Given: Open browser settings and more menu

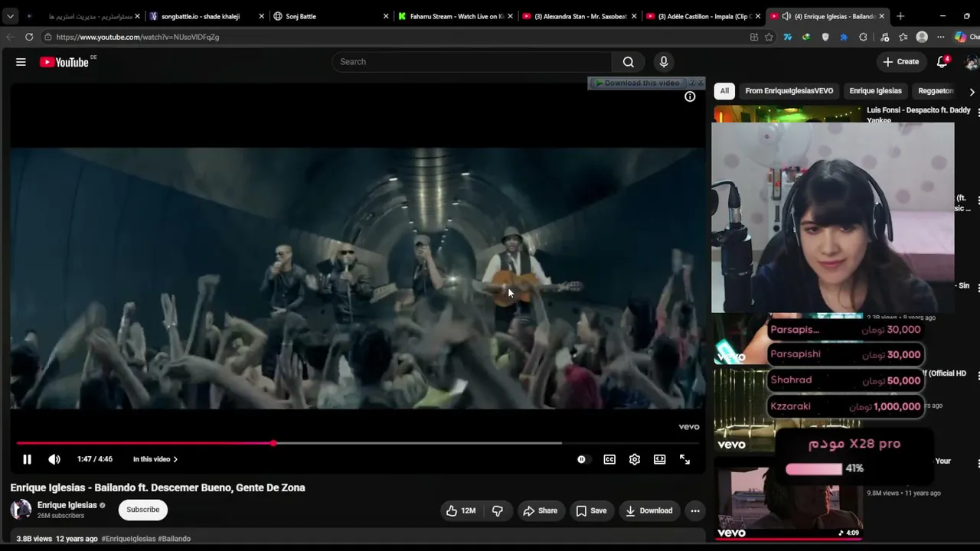Looking at the screenshot, I should (941, 37).
